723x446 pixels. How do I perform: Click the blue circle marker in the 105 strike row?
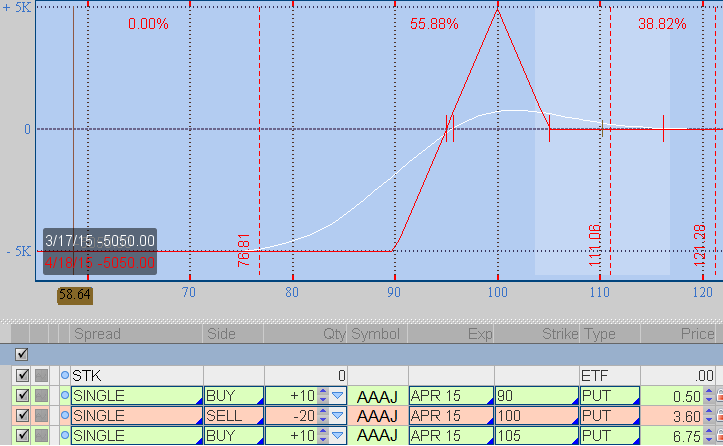(x=65, y=435)
